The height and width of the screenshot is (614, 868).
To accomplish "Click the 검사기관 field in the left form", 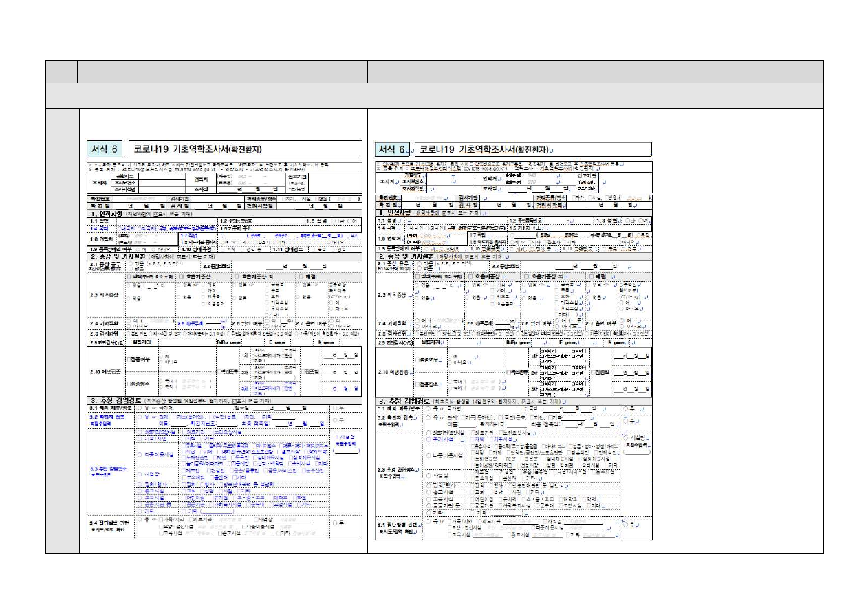I will [x=218, y=199].
